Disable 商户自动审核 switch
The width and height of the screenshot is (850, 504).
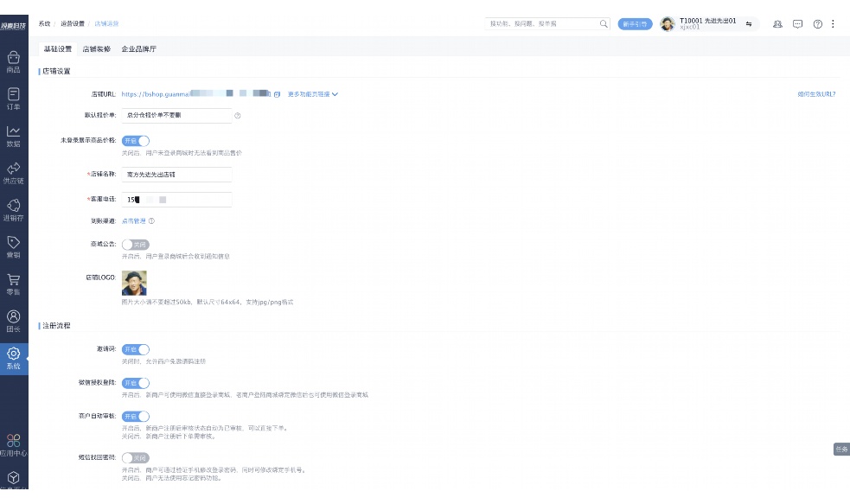[x=136, y=416]
